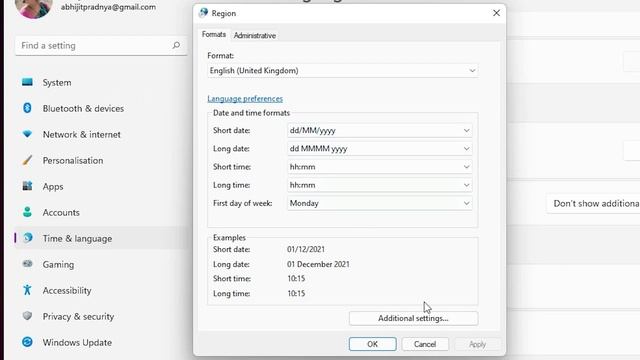The width and height of the screenshot is (640, 360).
Task: Click the 01 December 2021 example text
Action: point(318,264)
